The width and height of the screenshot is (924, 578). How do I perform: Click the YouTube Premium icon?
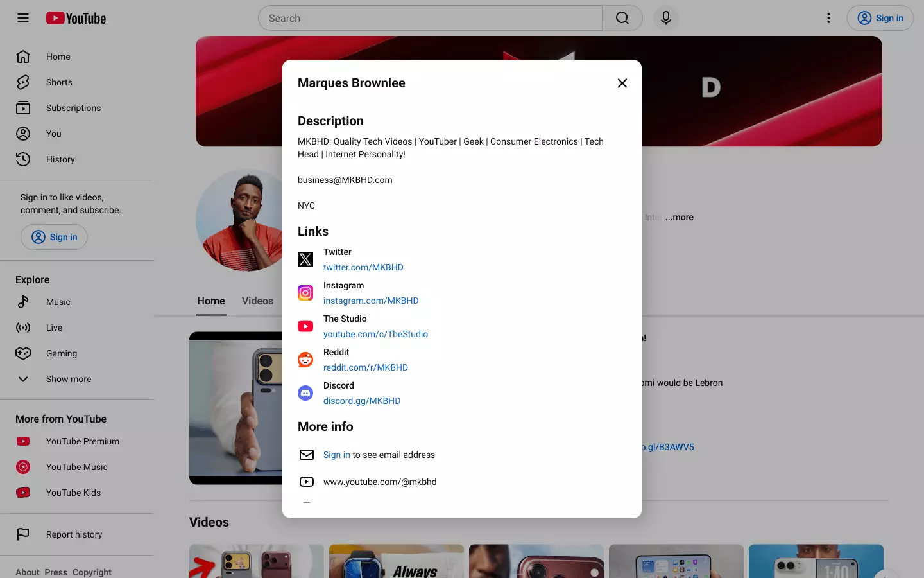point(23,441)
